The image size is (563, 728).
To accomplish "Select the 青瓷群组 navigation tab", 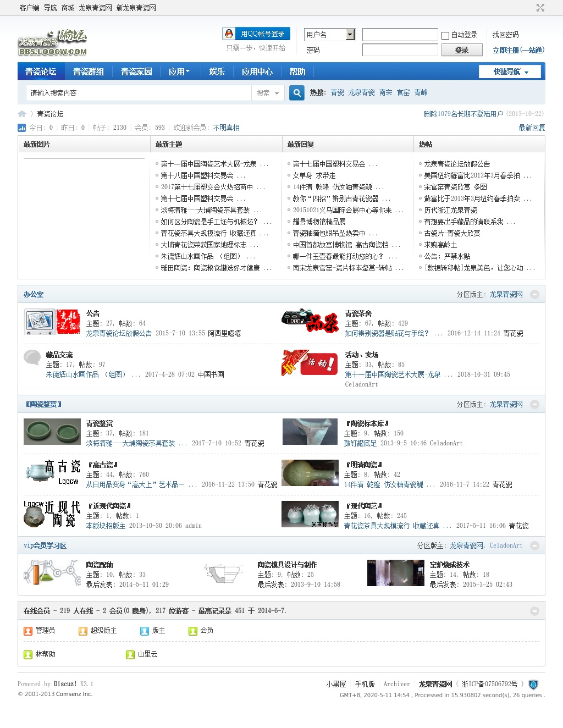I will (x=89, y=71).
